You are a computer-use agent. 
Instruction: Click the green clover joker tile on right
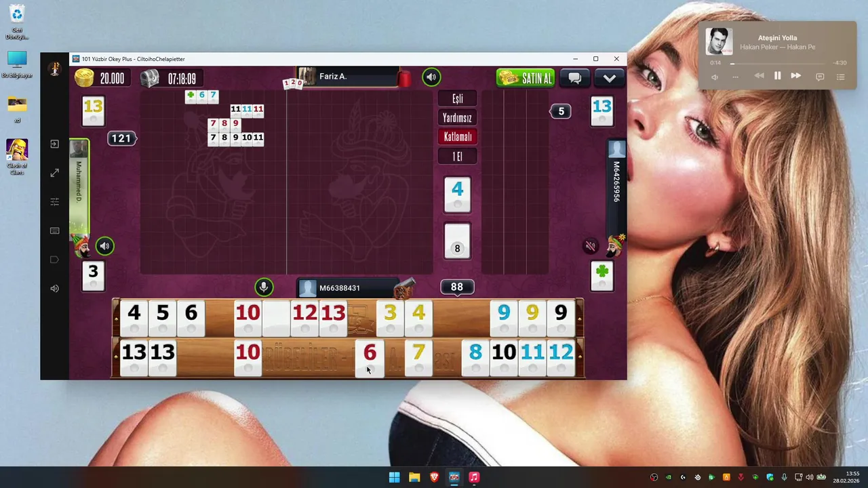tap(601, 277)
